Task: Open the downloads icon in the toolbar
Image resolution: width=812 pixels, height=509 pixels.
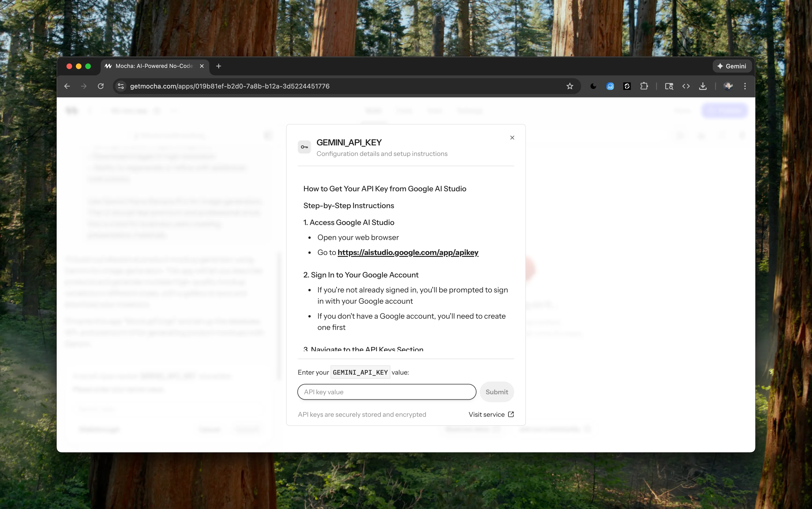Action: pyautogui.click(x=703, y=86)
